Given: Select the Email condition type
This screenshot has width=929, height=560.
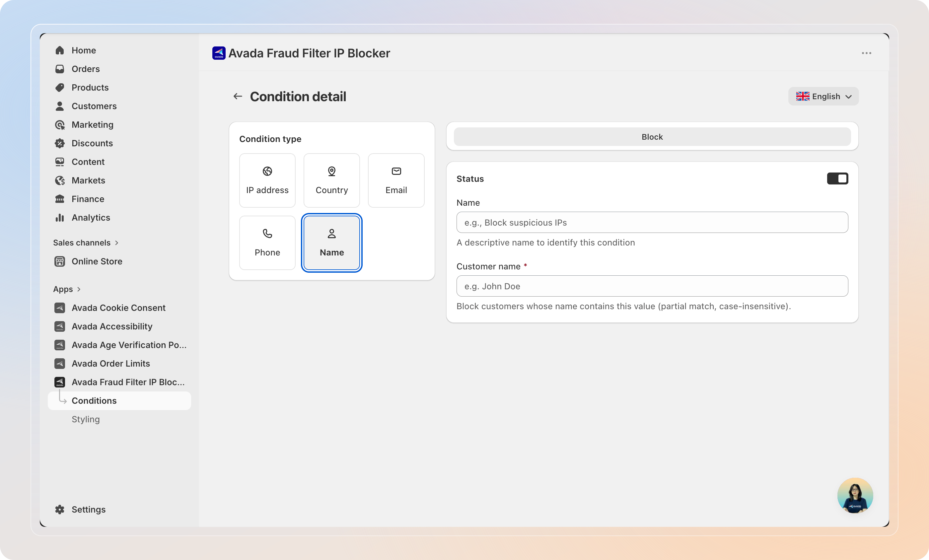Looking at the screenshot, I should pyautogui.click(x=396, y=180).
